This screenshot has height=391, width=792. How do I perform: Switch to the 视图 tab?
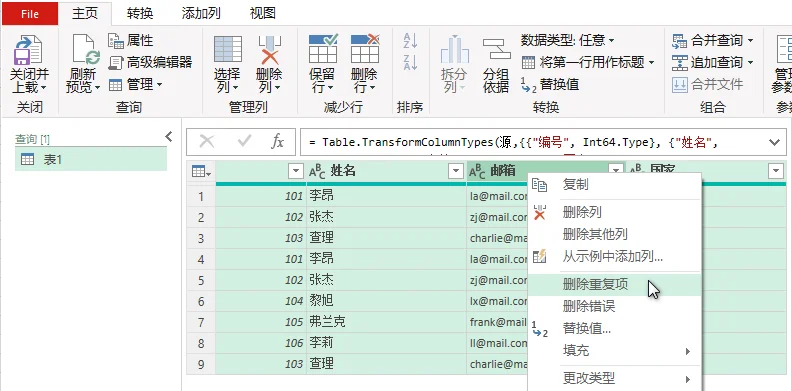(263, 14)
